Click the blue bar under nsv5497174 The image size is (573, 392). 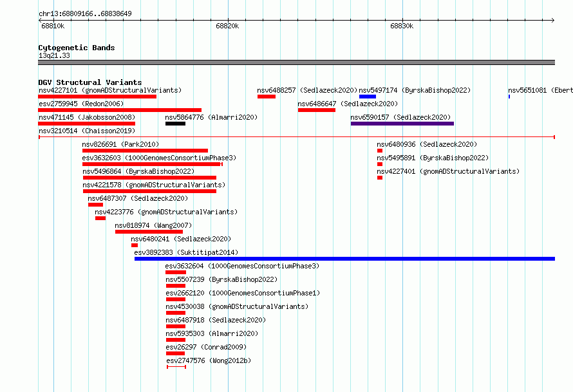coord(368,97)
